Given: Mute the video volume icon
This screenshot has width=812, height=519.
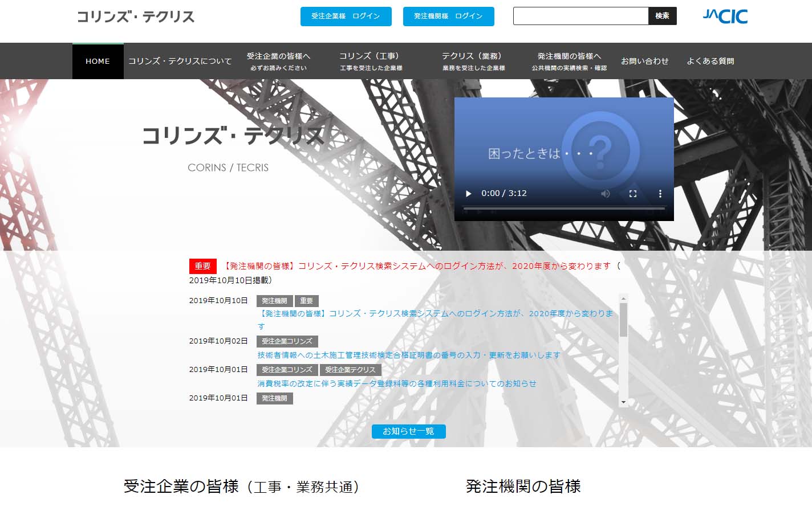Looking at the screenshot, I should tap(606, 194).
